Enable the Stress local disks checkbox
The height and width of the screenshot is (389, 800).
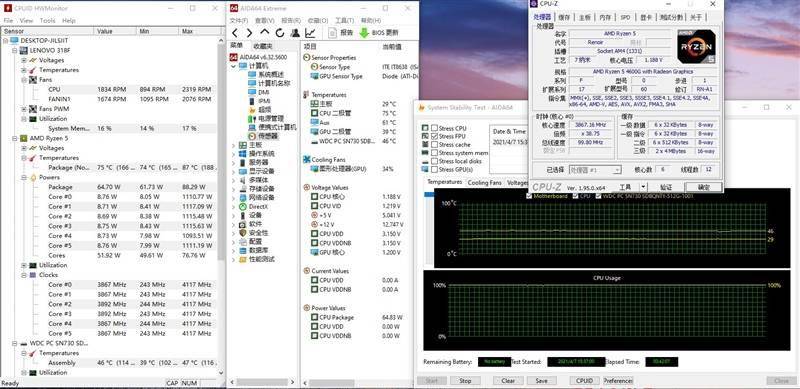tap(434, 161)
